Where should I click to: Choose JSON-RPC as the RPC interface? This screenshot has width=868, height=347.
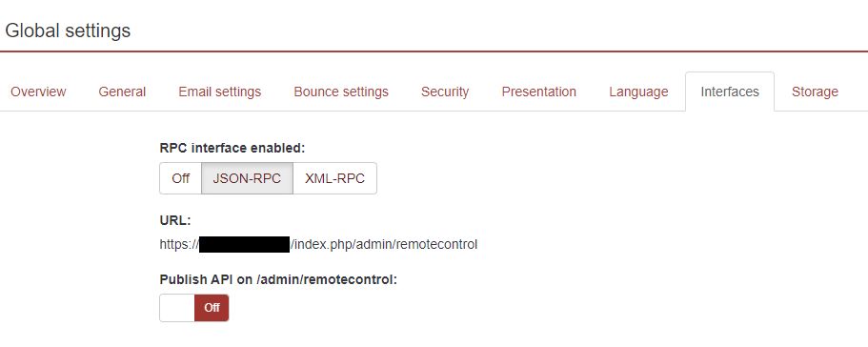pyautogui.click(x=247, y=178)
